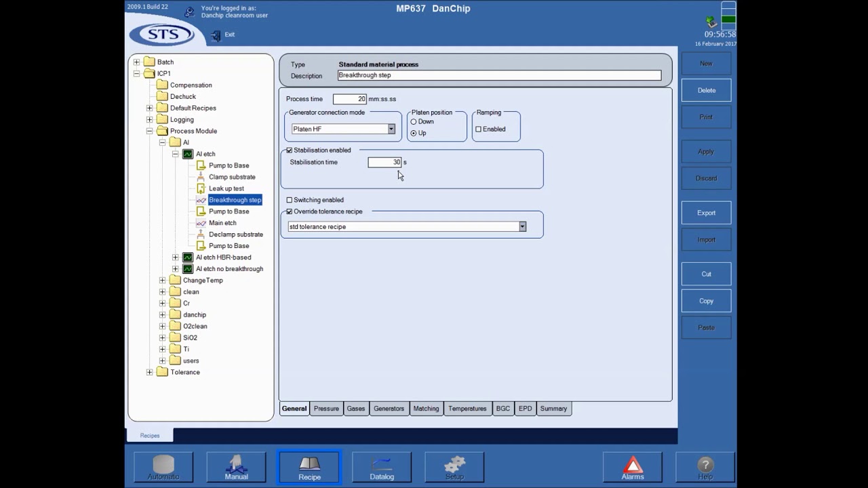868x488 pixels.
Task: Click the New button
Action: tap(706, 64)
